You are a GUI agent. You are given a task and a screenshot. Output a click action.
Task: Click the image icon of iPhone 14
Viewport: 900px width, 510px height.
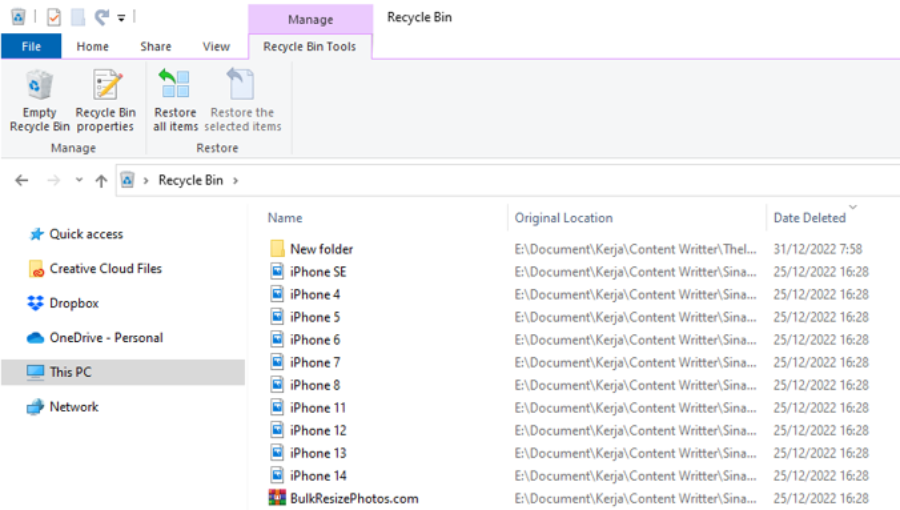[277, 475]
